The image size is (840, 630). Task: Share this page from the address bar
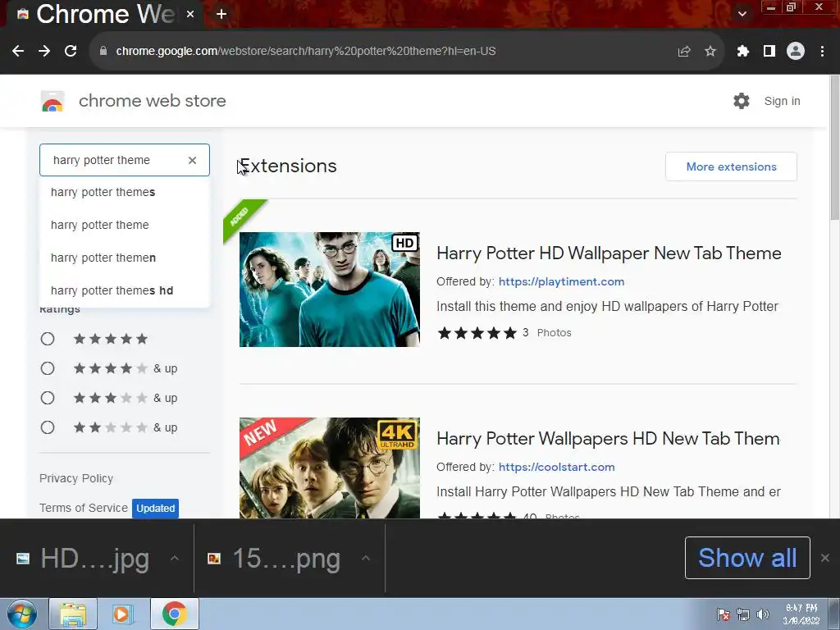[684, 51]
